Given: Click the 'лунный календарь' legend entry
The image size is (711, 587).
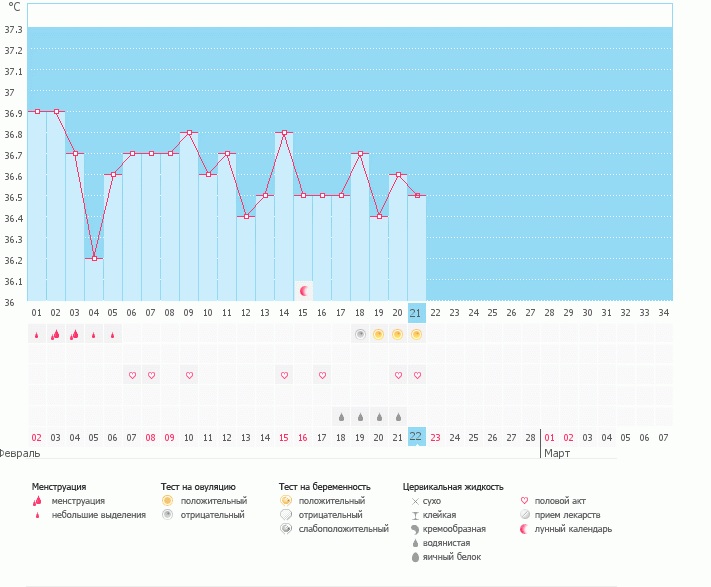Looking at the screenshot, I should coord(574,529).
